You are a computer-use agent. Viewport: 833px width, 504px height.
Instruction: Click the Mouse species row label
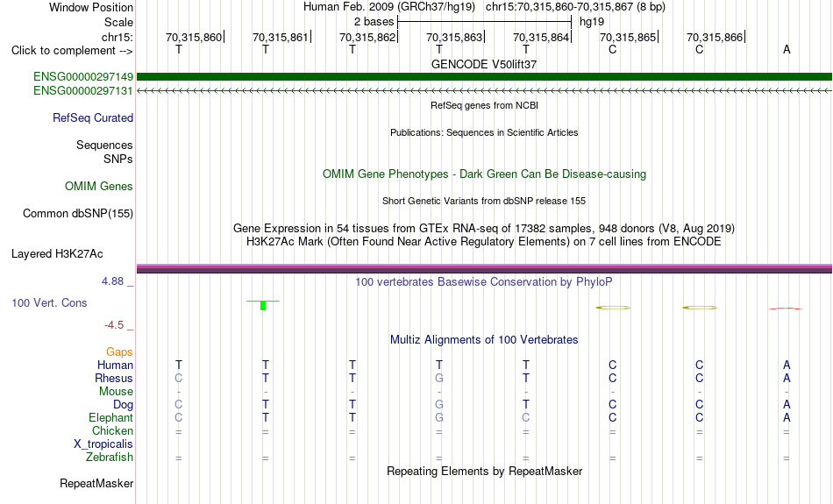pyautogui.click(x=116, y=392)
